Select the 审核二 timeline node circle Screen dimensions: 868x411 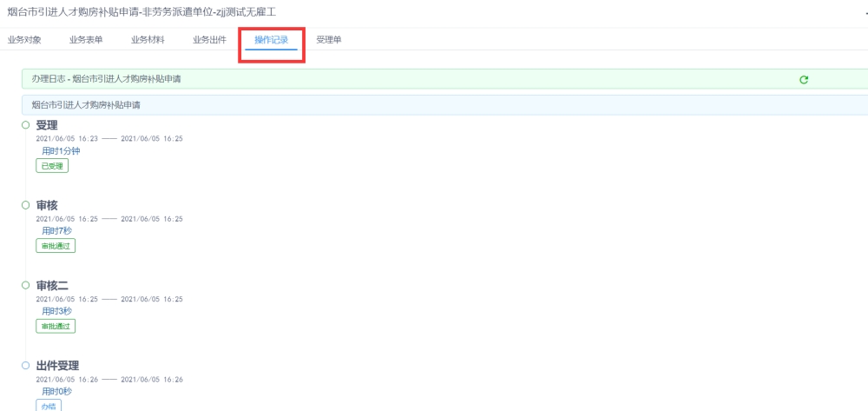pos(25,285)
